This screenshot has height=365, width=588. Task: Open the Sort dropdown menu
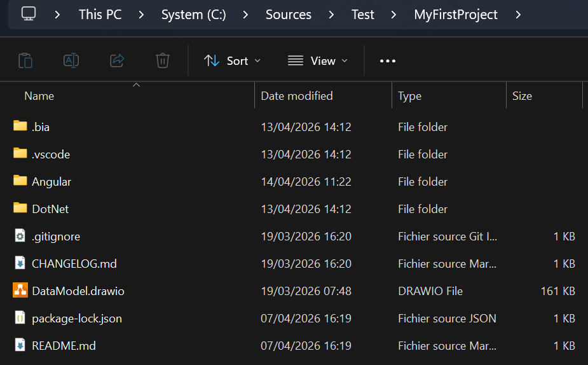[232, 61]
